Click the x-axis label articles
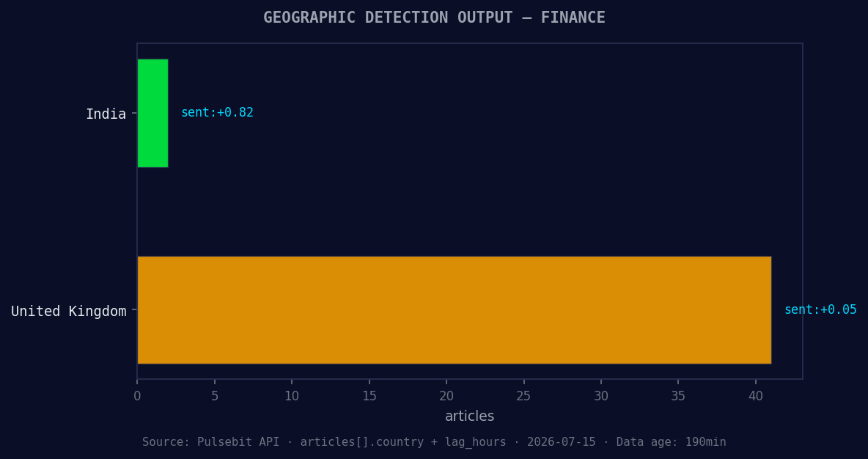 (469, 416)
